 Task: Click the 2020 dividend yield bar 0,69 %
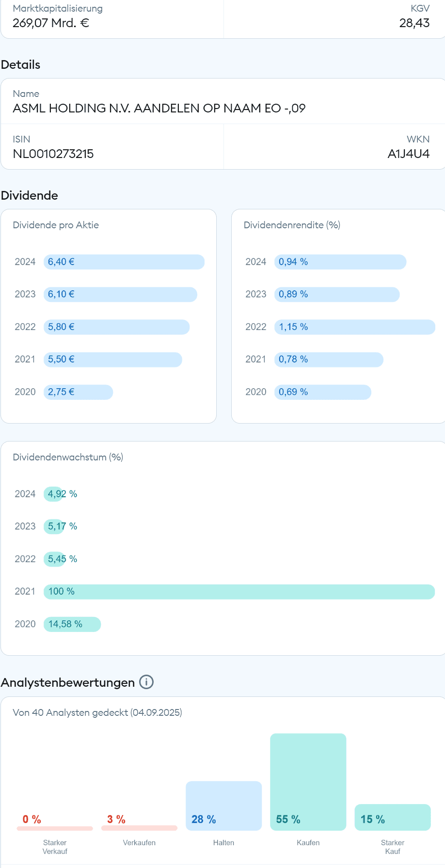[323, 392]
